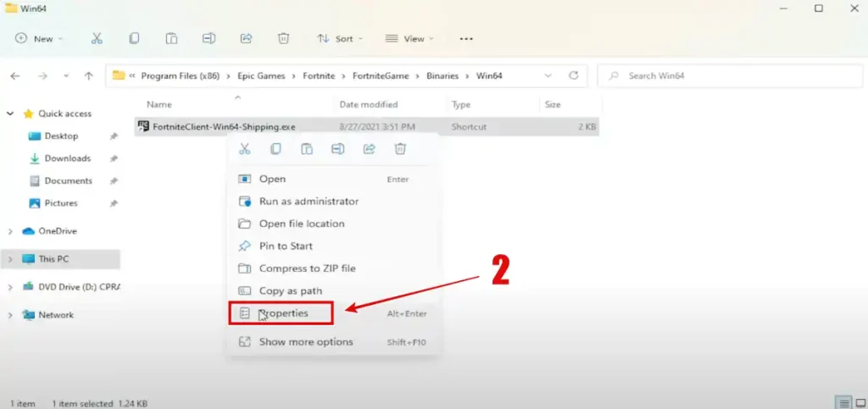868x409 pixels.
Task: Choose Pin to Start
Action: click(332, 246)
